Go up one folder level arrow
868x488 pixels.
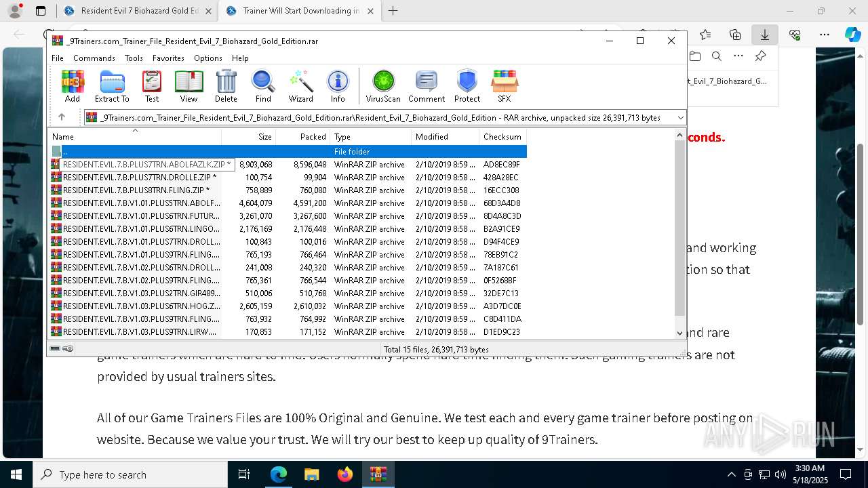click(62, 117)
